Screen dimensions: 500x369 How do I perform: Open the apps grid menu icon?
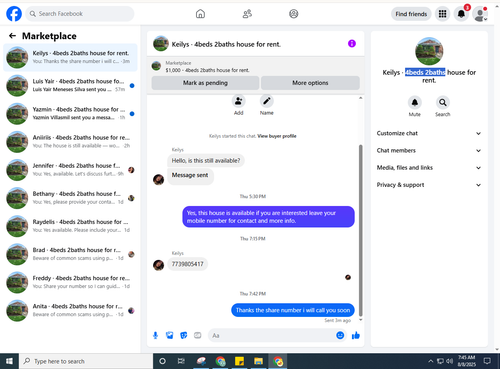pos(442,14)
